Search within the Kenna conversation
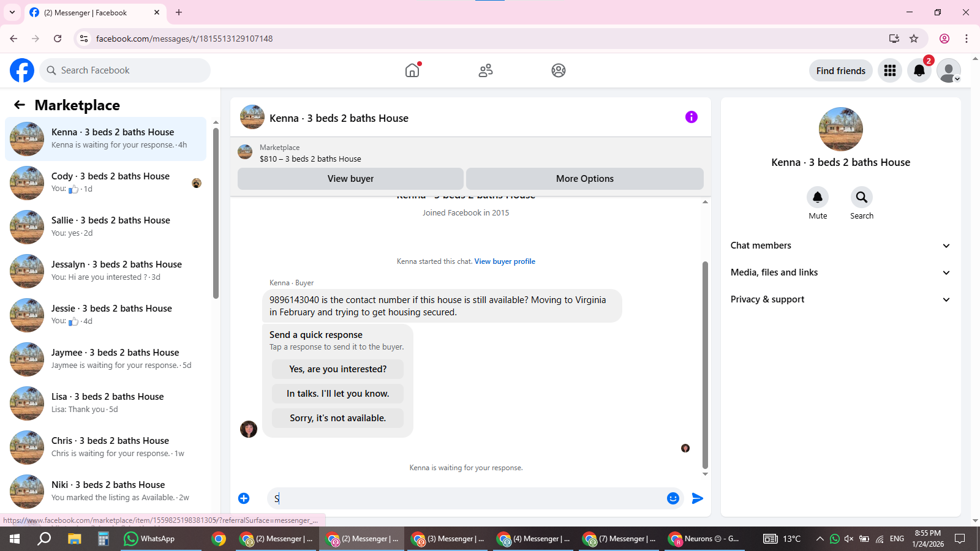Screen dimensions: 980x551 (x=862, y=197)
